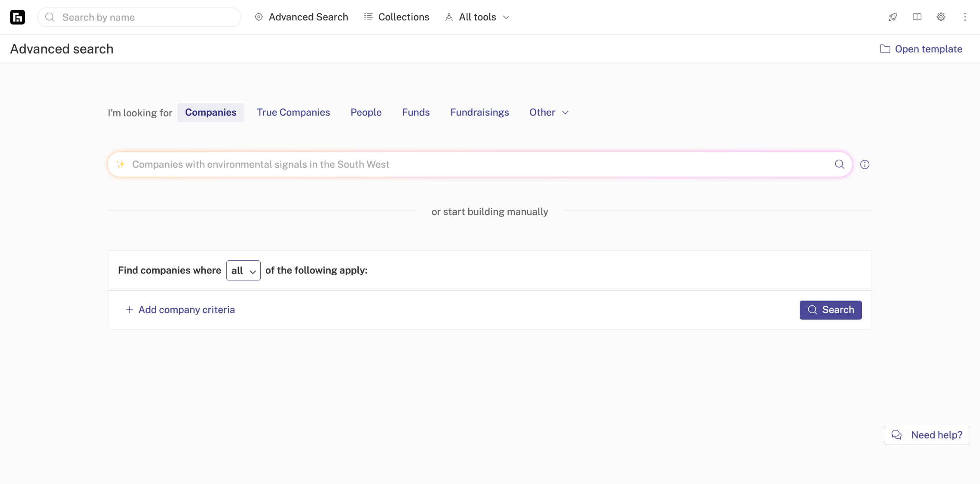This screenshot has height=484, width=980.
Task: Open the three-dot more menu
Action: coord(965,17)
